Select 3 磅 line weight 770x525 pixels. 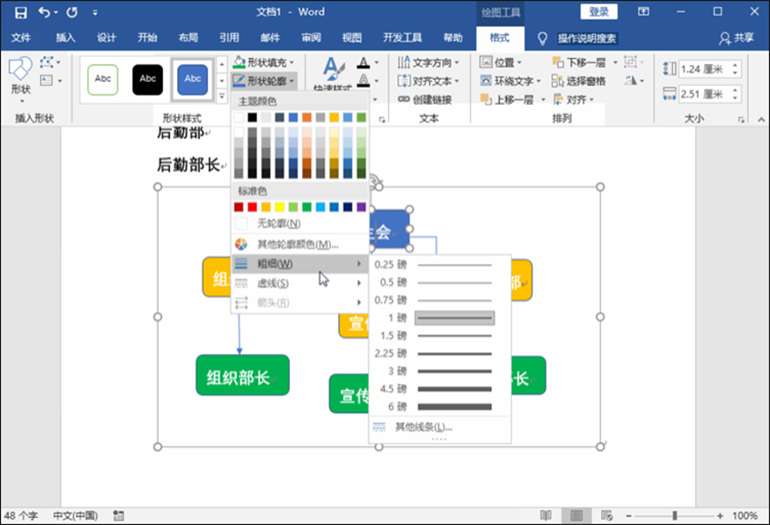coord(440,371)
